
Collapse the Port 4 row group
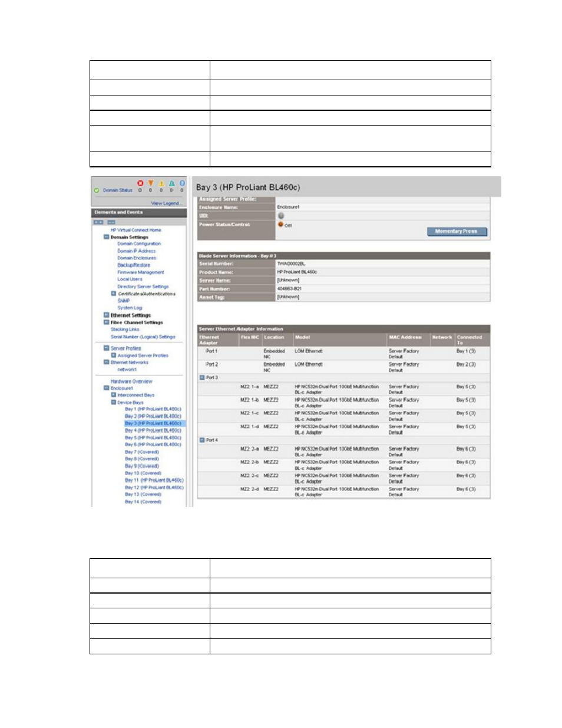(x=202, y=440)
